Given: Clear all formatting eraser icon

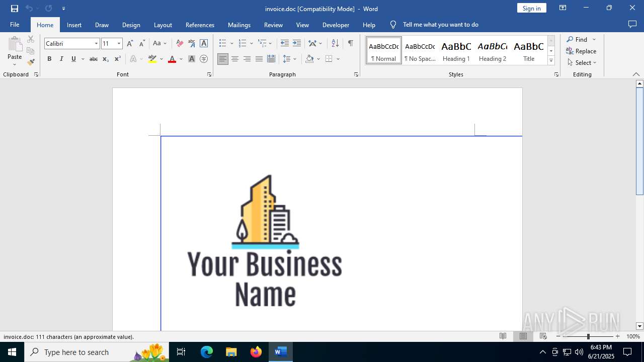Looking at the screenshot, I should [x=180, y=43].
